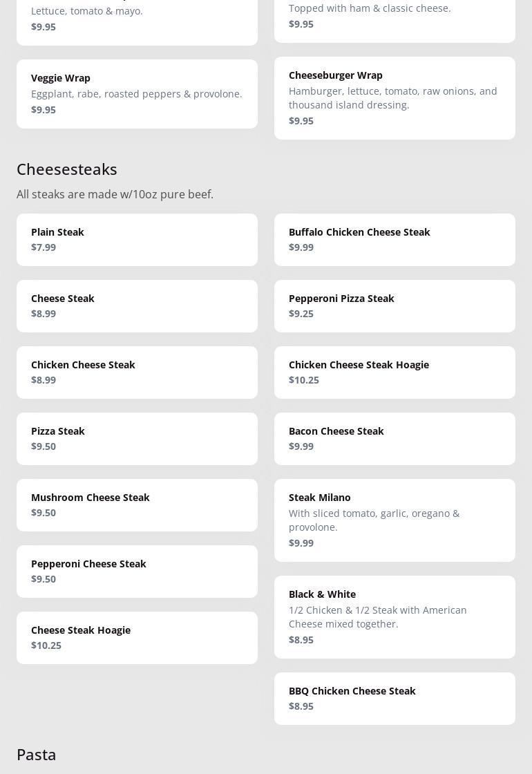
Task: Open the Cheese Steak $8.99 item
Action: click(137, 306)
